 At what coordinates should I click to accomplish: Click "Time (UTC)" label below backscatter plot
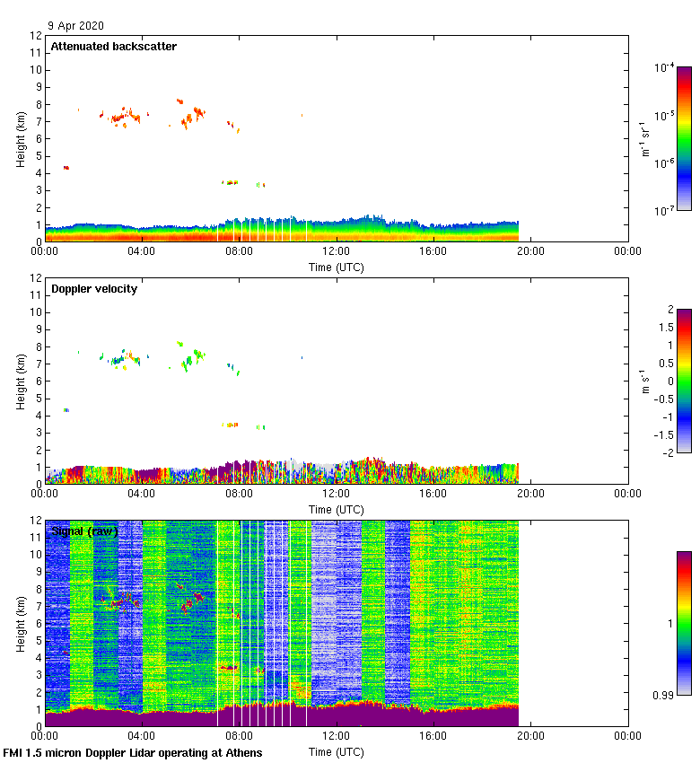tap(336, 267)
